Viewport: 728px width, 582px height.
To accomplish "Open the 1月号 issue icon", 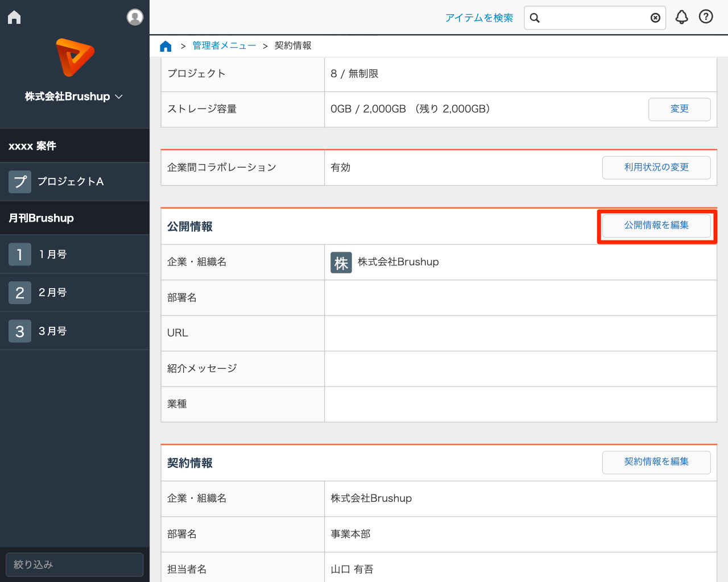I will click(x=20, y=254).
